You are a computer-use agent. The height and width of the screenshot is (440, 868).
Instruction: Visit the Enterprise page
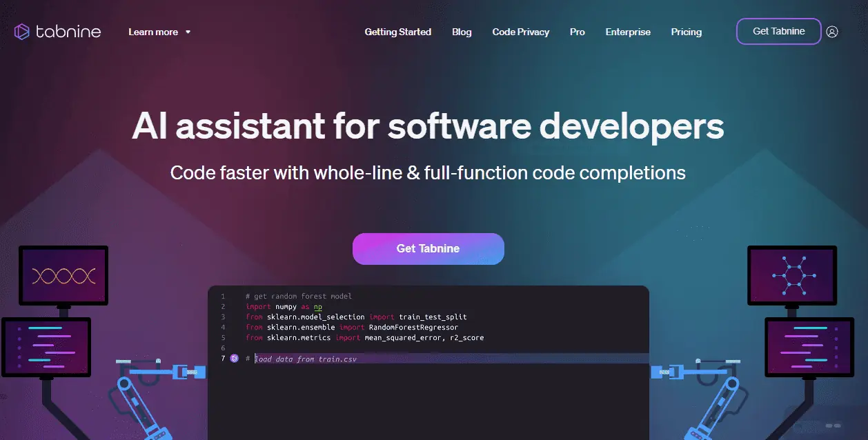click(x=628, y=32)
